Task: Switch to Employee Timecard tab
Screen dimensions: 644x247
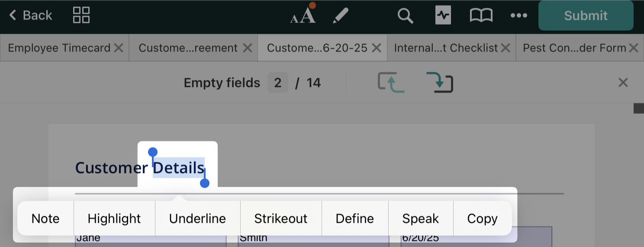Action: [59, 48]
